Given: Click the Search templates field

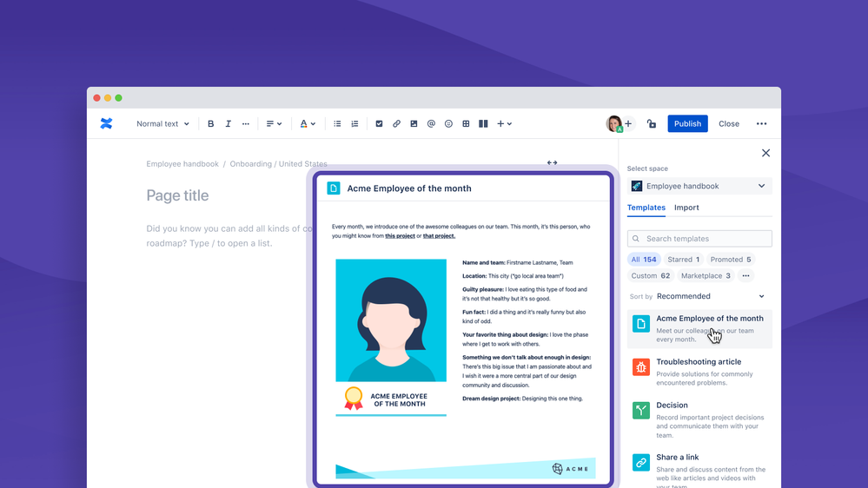Looking at the screenshot, I should tap(699, 239).
